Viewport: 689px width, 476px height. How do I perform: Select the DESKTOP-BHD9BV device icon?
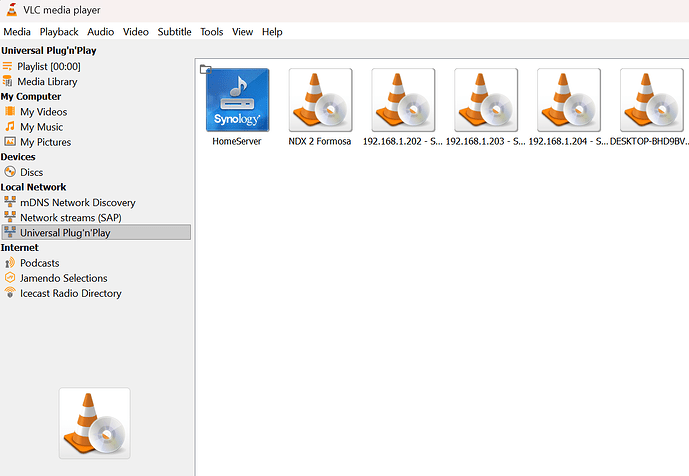click(x=651, y=100)
